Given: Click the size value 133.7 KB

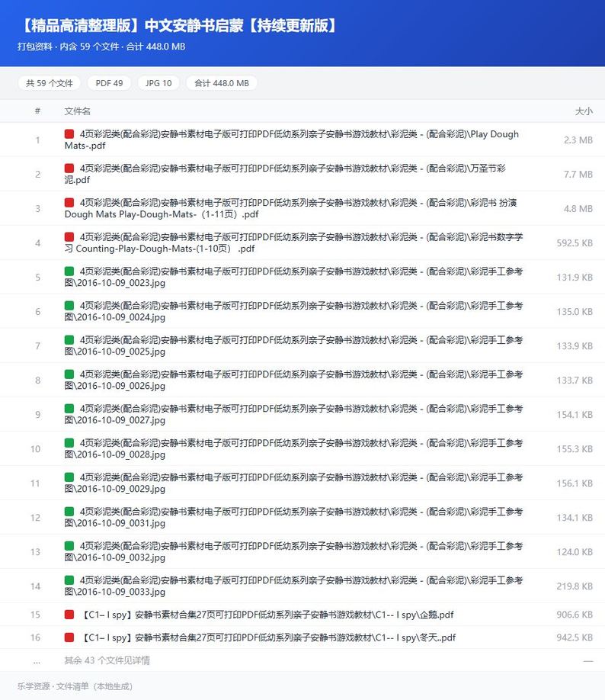Looking at the screenshot, I should (x=575, y=381).
